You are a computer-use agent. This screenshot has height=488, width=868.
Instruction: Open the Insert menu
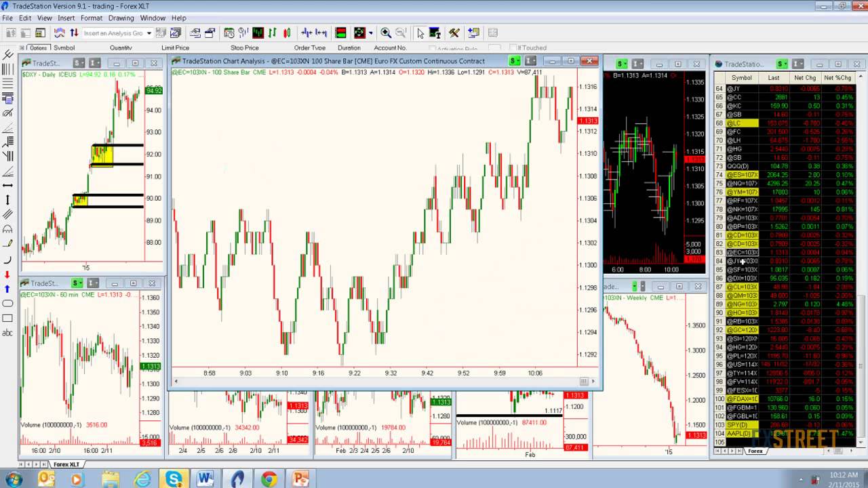(66, 18)
